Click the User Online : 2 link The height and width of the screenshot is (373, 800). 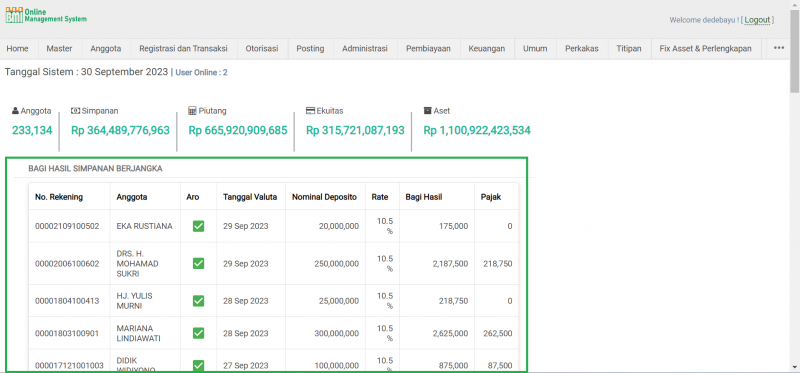[x=202, y=73]
